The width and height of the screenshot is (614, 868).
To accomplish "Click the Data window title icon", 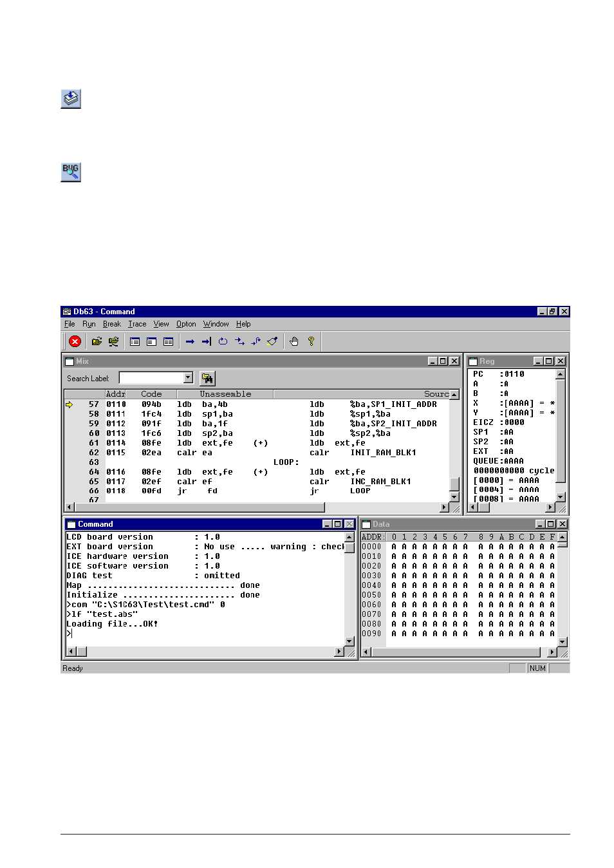I will click(366, 524).
